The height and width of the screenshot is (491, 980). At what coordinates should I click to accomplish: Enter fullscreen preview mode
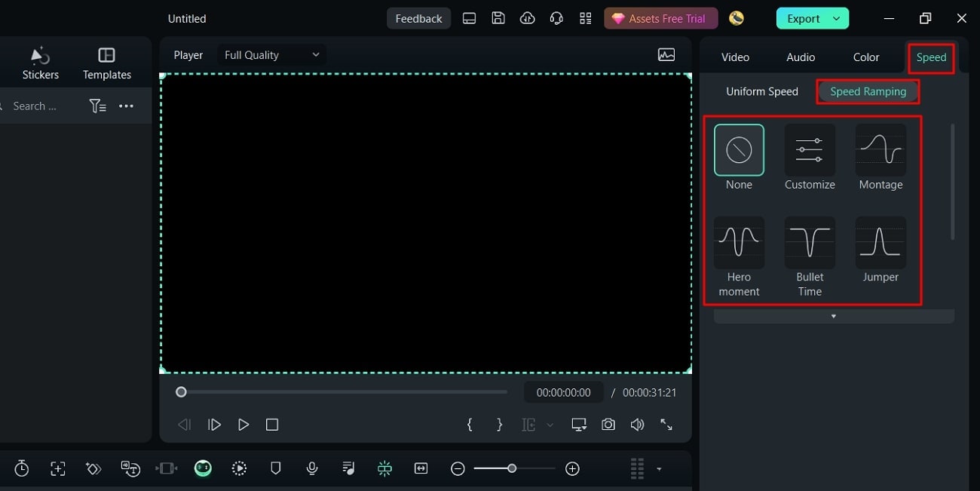point(666,425)
